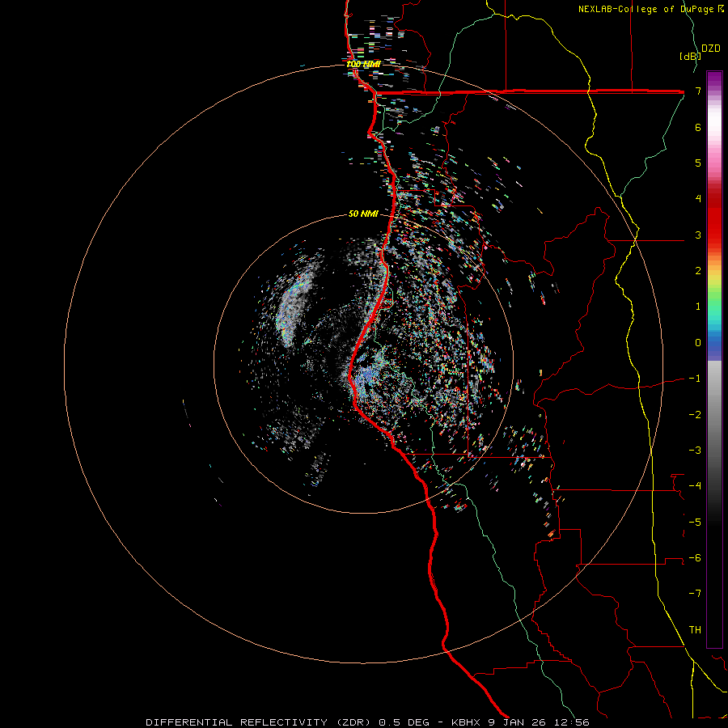Click the TH threshold label on scale

(695, 630)
